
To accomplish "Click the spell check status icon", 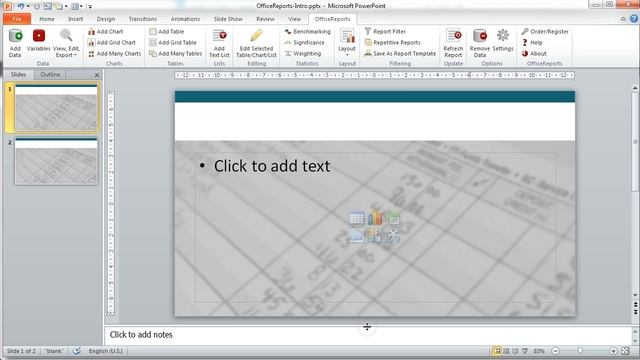I will pos(76,351).
